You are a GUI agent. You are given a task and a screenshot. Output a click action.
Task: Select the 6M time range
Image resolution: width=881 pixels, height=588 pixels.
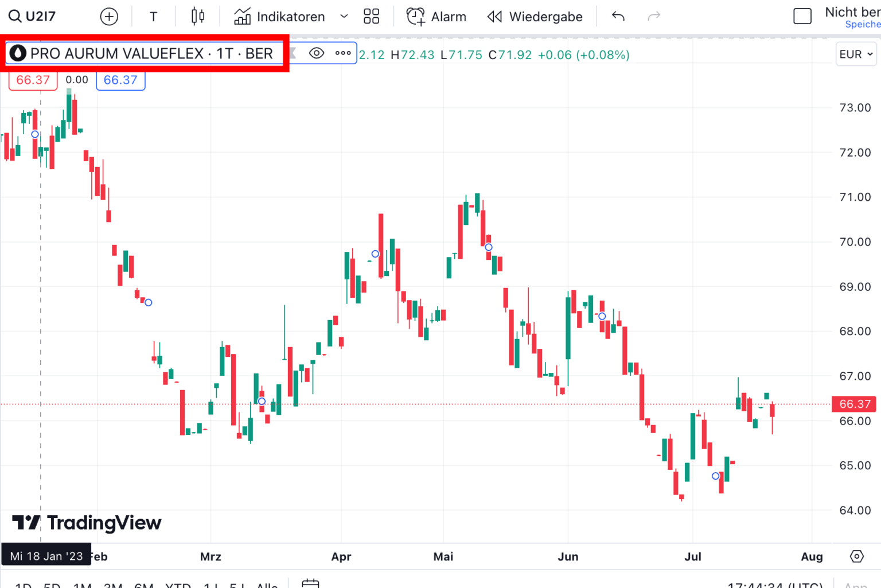143,585
